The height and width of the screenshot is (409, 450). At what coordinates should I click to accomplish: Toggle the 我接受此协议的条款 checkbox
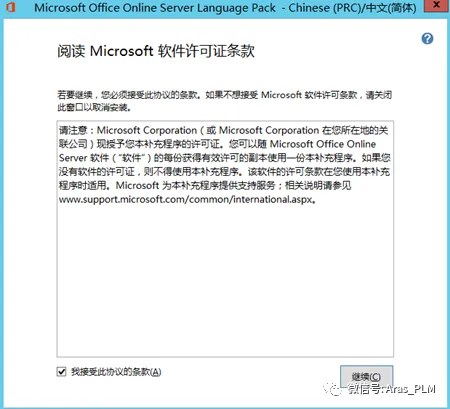click(61, 371)
